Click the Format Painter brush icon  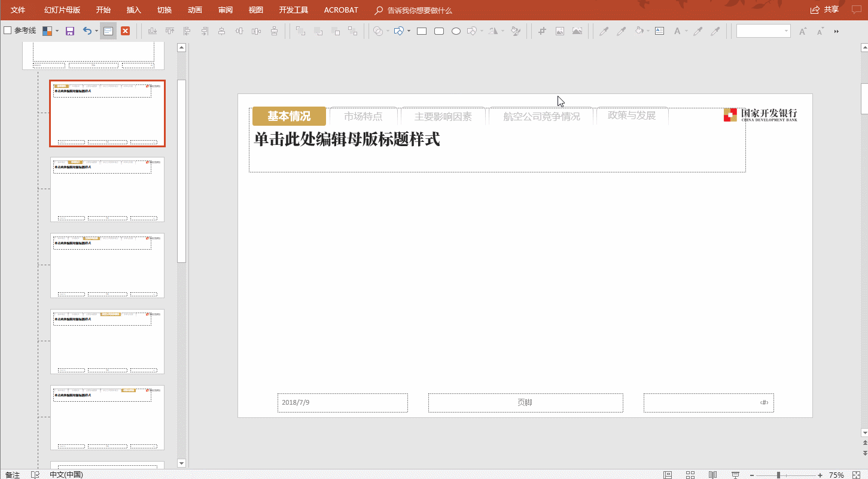tap(516, 31)
